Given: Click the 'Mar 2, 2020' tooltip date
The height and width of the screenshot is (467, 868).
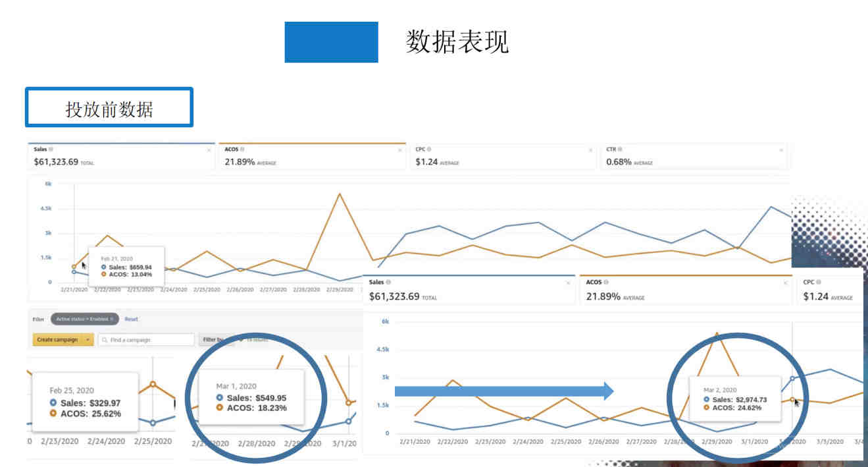Looking at the screenshot, I should pyautogui.click(x=720, y=390).
